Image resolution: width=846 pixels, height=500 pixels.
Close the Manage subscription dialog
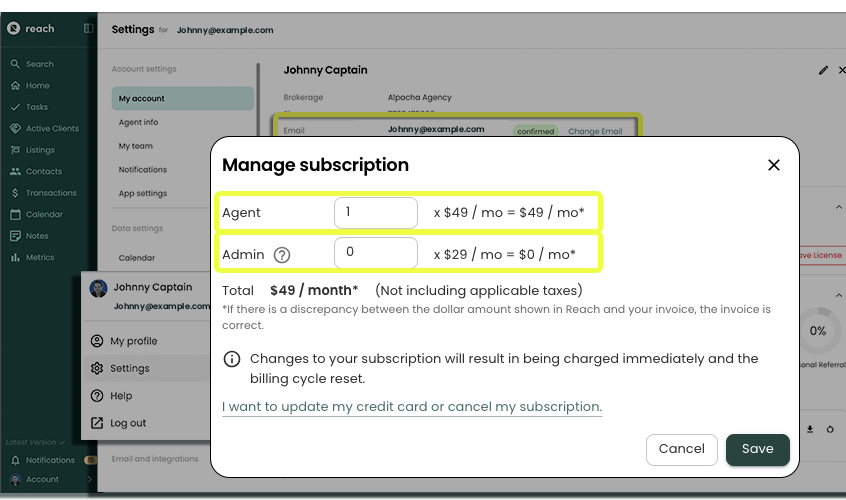tap(773, 165)
